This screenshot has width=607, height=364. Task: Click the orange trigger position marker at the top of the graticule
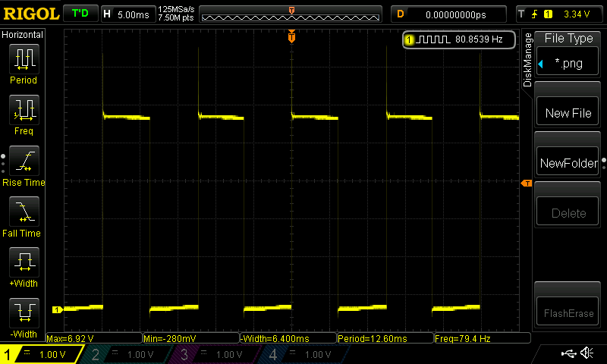click(291, 36)
